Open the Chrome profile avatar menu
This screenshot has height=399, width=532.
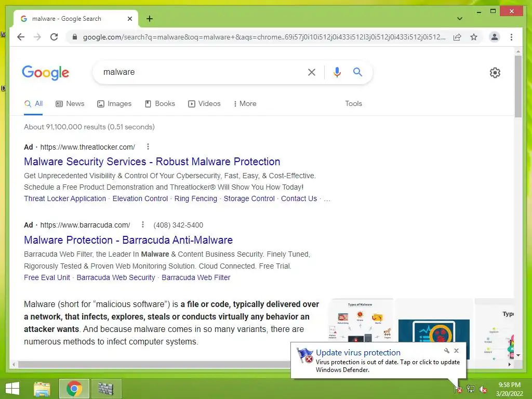coord(495,37)
